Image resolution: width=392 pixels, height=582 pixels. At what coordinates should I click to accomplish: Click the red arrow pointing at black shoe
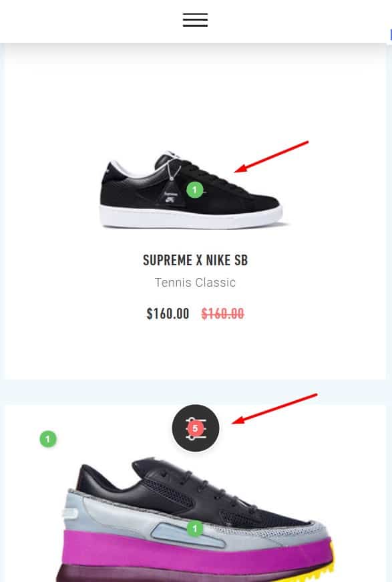[272, 156]
